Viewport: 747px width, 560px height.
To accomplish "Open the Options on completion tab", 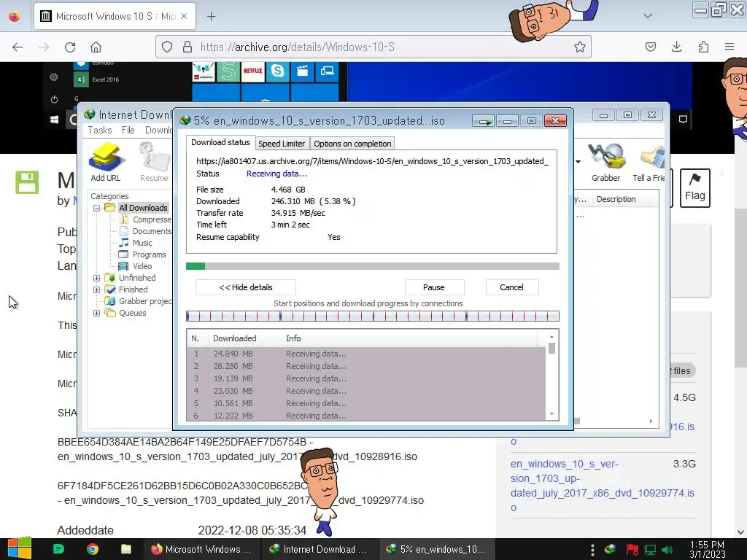I will (352, 144).
